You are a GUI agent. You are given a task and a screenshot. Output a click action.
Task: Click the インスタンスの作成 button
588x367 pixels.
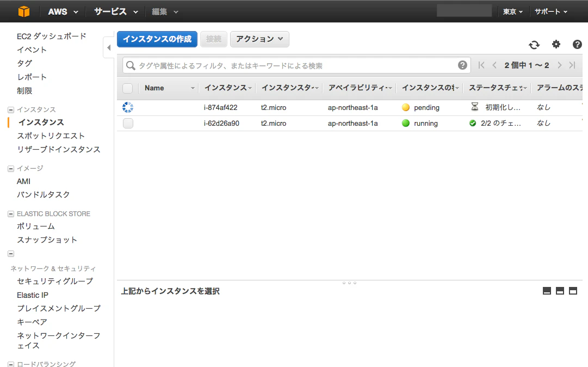(157, 39)
